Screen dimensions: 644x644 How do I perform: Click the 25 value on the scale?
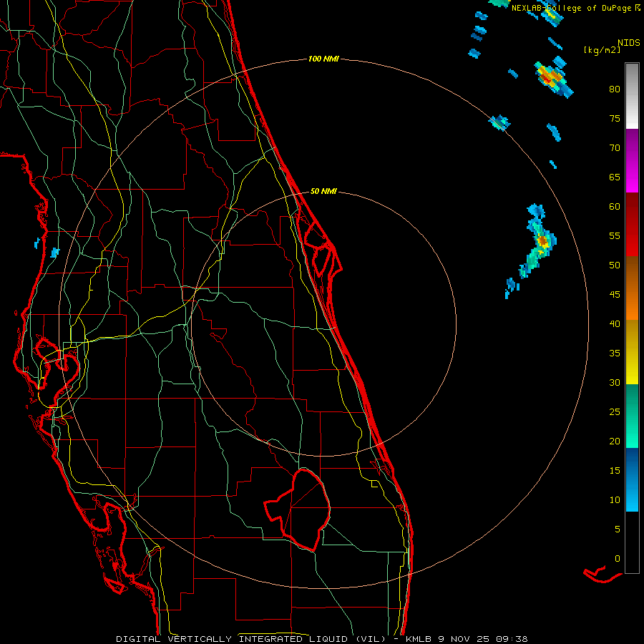click(615, 412)
